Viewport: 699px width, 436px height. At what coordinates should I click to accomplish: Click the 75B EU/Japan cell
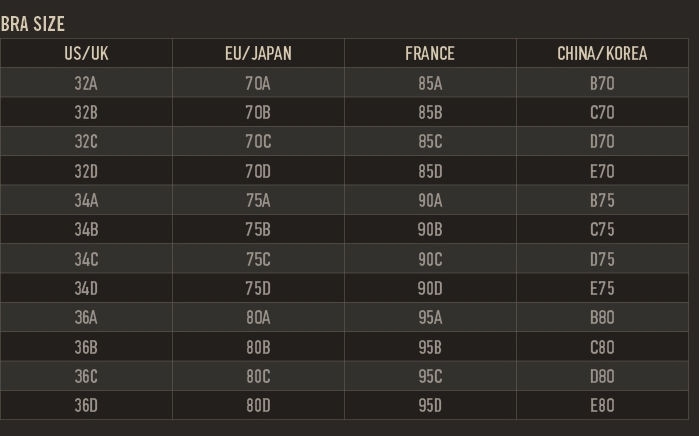[258, 229]
